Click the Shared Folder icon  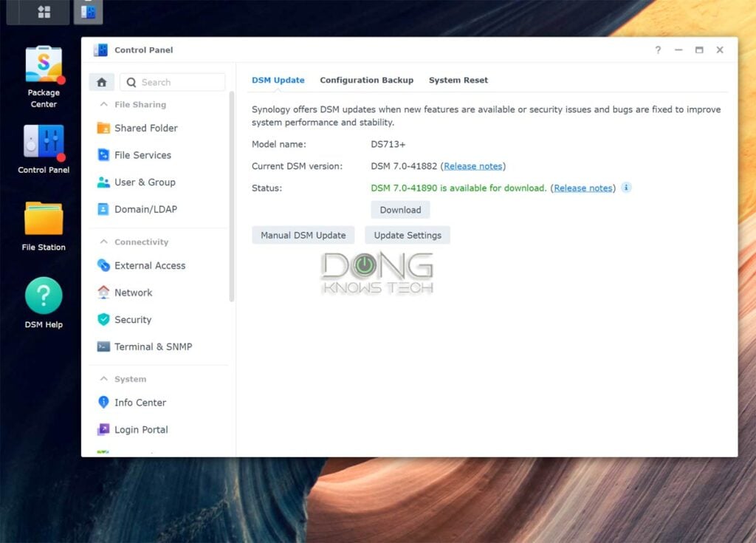click(103, 128)
